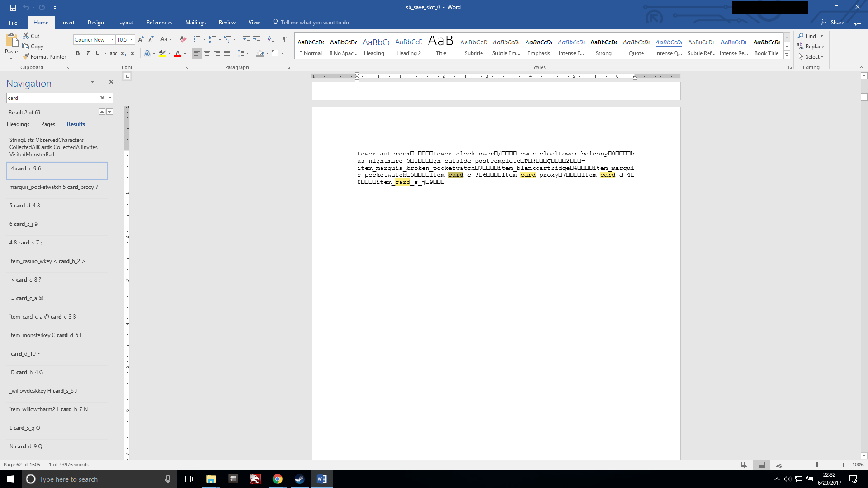
Task: Open the font size dropdown
Action: (132, 39)
